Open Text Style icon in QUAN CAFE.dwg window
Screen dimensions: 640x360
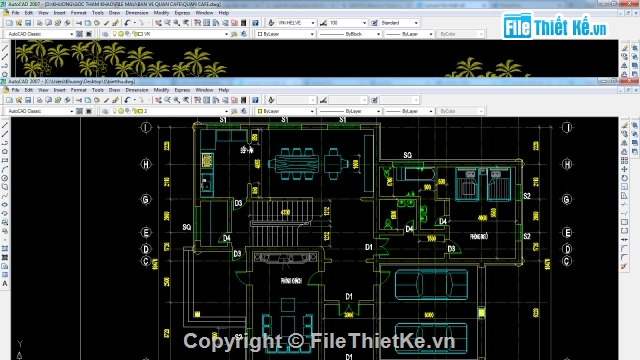pyautogui.click(x=271, y=23)
